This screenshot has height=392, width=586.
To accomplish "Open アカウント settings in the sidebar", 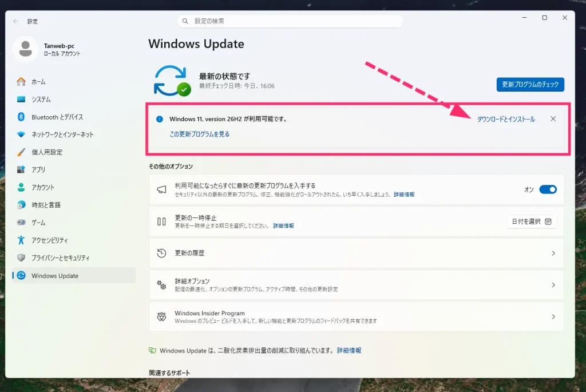I will 74,187.
